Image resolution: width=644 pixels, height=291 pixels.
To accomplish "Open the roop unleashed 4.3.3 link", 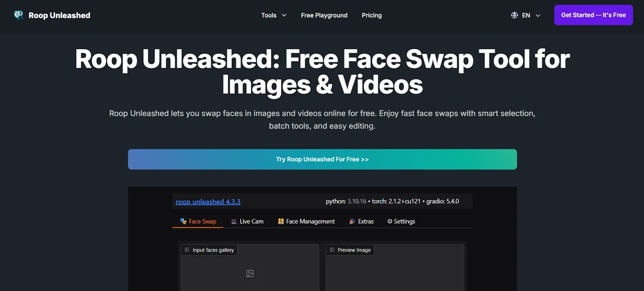I will 208,202.
